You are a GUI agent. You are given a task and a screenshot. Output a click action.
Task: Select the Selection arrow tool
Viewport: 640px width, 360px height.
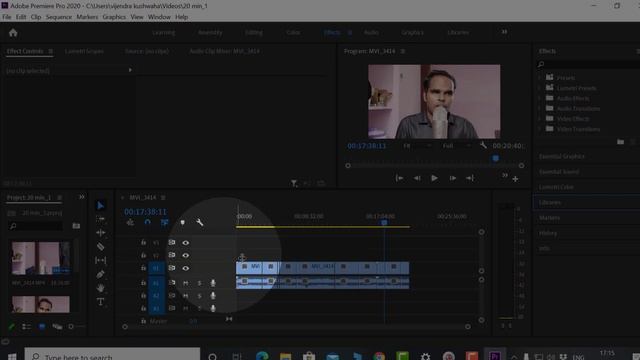pos(100,205)
